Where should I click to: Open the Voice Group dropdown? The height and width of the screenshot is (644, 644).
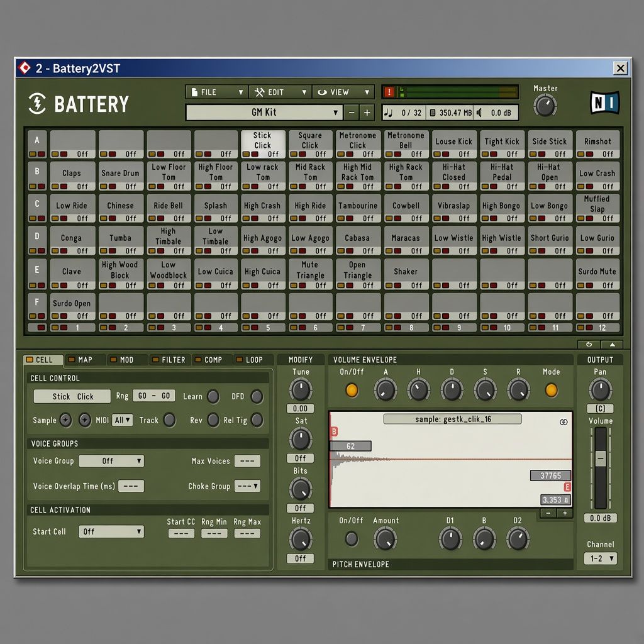(111, 461)
